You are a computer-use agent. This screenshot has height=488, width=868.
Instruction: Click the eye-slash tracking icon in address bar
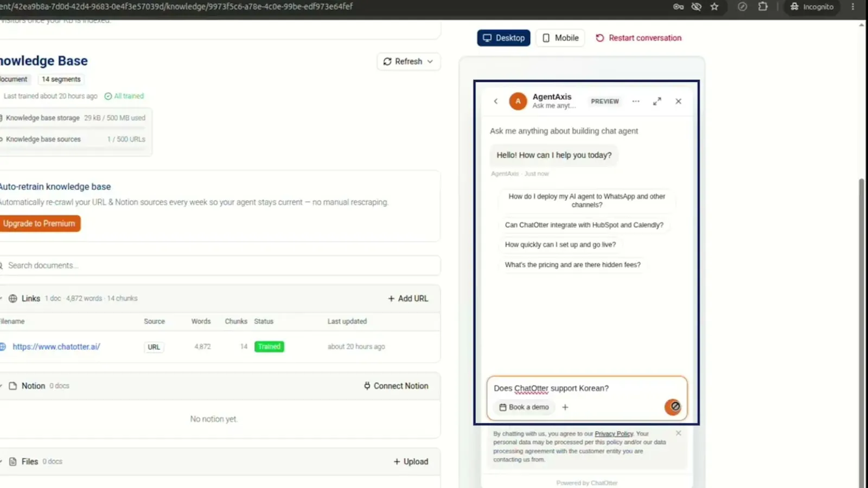pos(697,7)
